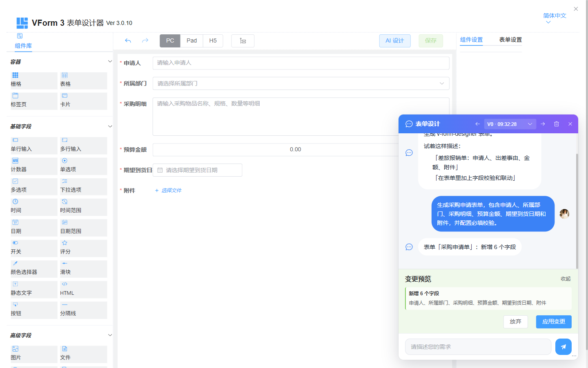
Task: Pick the 开关 switch component
Action: coord(34,248)
